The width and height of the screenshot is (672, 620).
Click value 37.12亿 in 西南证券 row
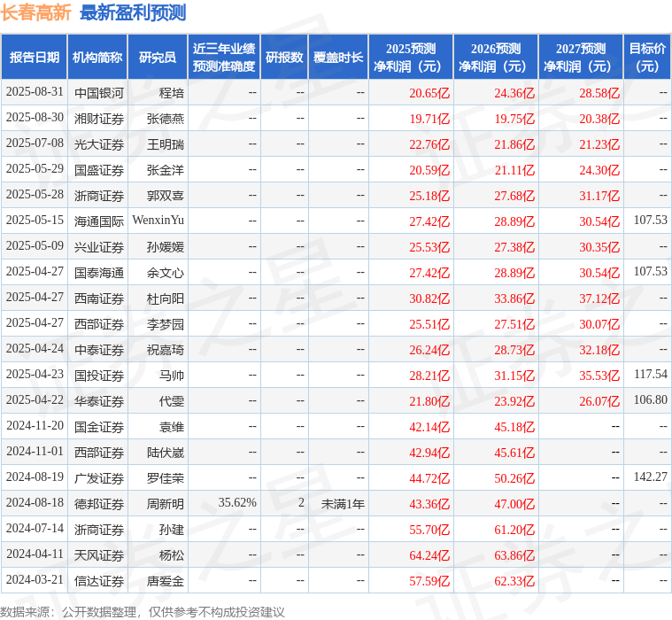point(599,298)
